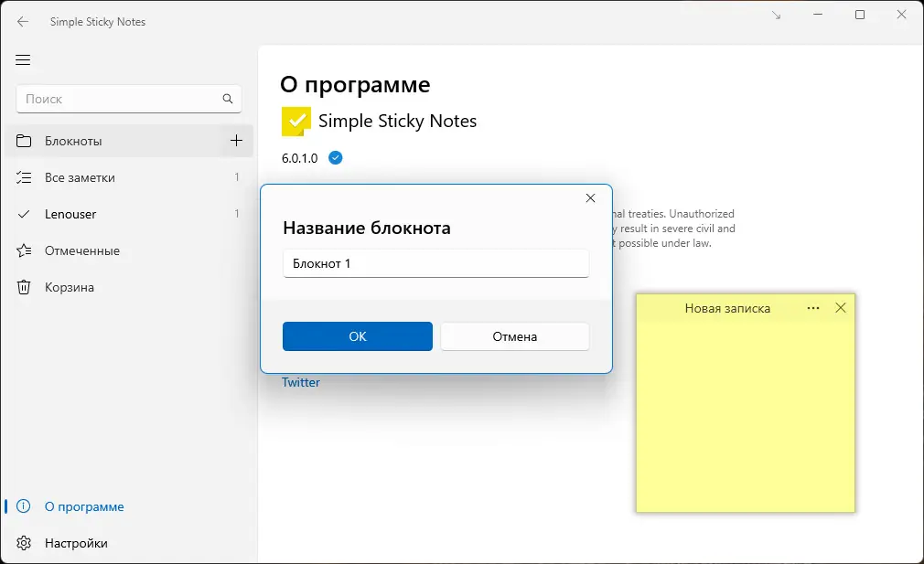The image size is (924, 564).
Task: Show Отмеченные starred notes
Action: tap(128, 250)
